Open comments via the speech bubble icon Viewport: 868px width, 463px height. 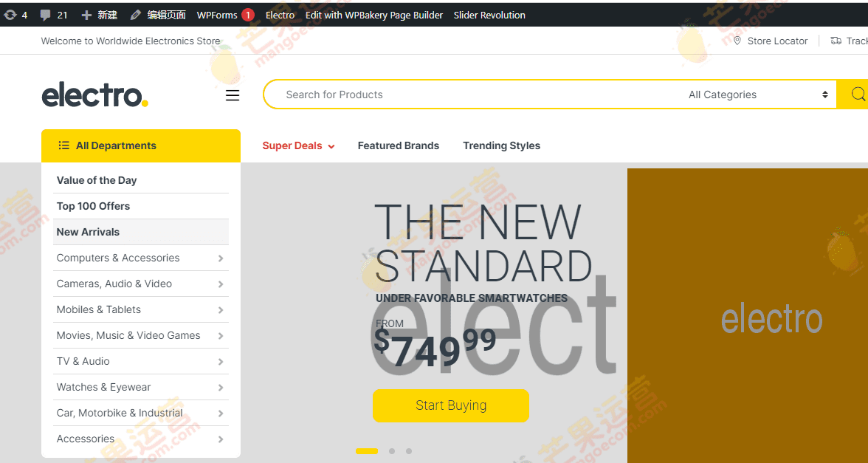46,14
